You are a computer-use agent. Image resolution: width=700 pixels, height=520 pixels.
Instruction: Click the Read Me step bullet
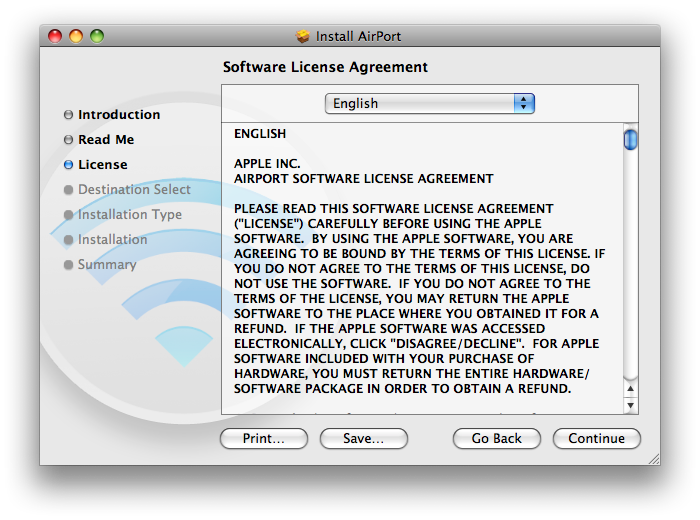pos(68,140)
